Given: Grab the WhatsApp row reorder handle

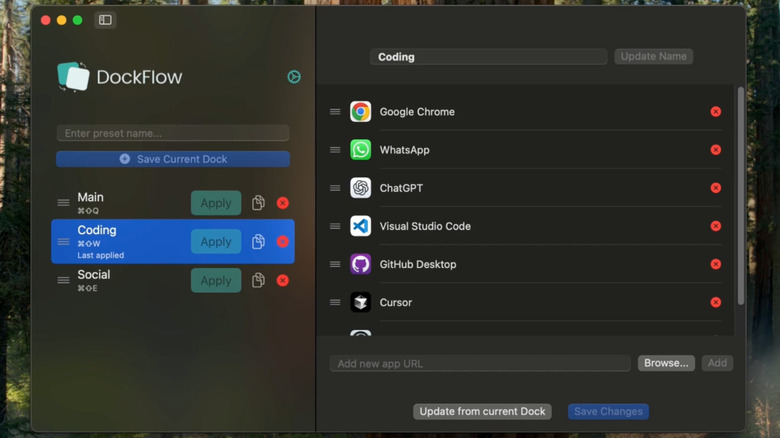Looking at the screenshot, I should 335,150.
